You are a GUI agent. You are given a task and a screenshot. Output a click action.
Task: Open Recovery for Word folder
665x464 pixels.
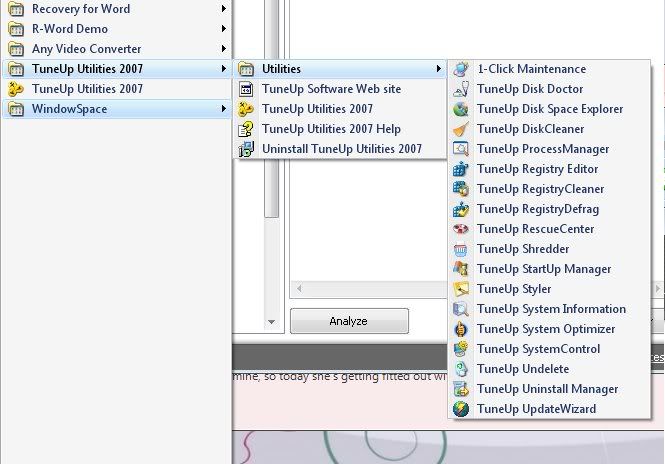tap(117, 8)
